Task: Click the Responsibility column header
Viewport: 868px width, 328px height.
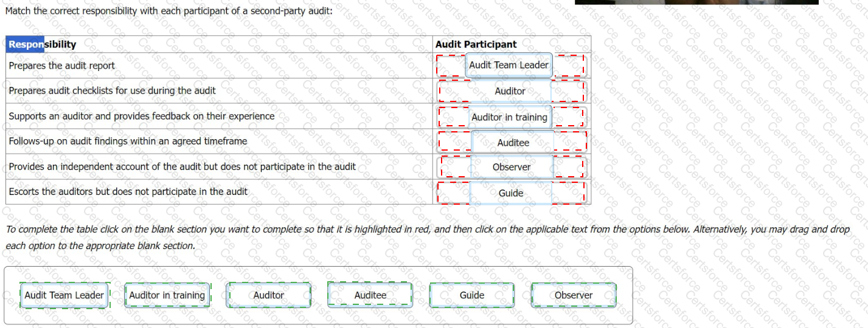Action: [x=42, y=44]
